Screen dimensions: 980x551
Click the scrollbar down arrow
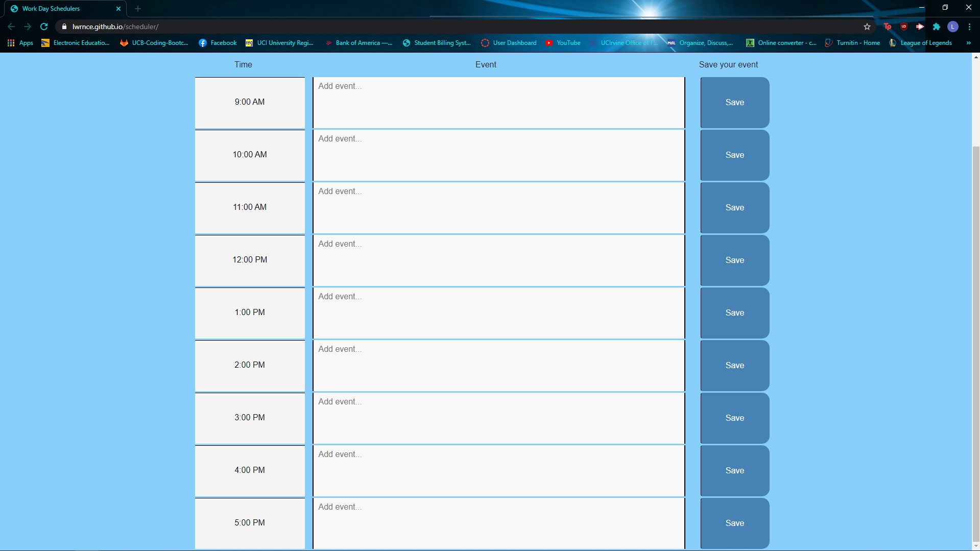[x=976, y=546]
